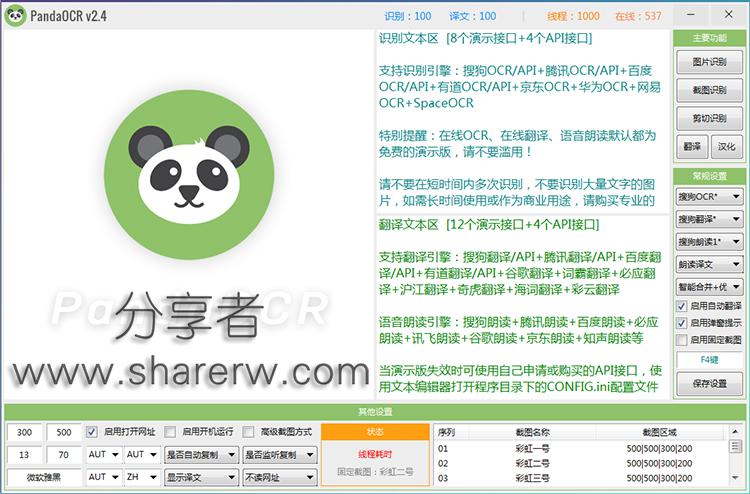This screenshot has width=750, height=494.
Task: Open the 是否监听复制 dropdown
Action: [x=279, y=455]
